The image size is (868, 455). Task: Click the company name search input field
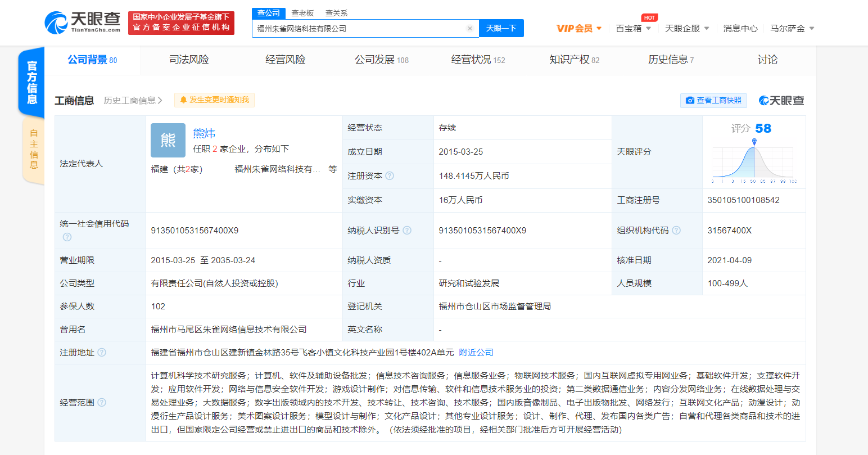click(x=360, y=28)
